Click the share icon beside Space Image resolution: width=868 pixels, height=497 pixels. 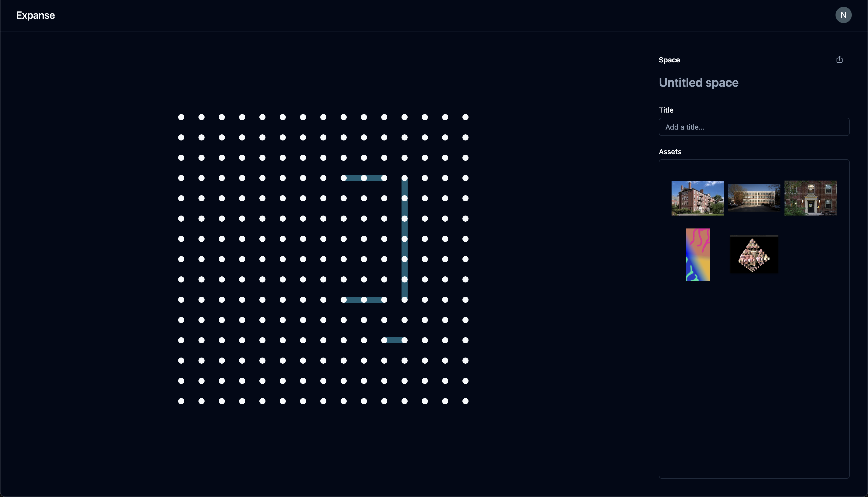click(x=839, y=60)
